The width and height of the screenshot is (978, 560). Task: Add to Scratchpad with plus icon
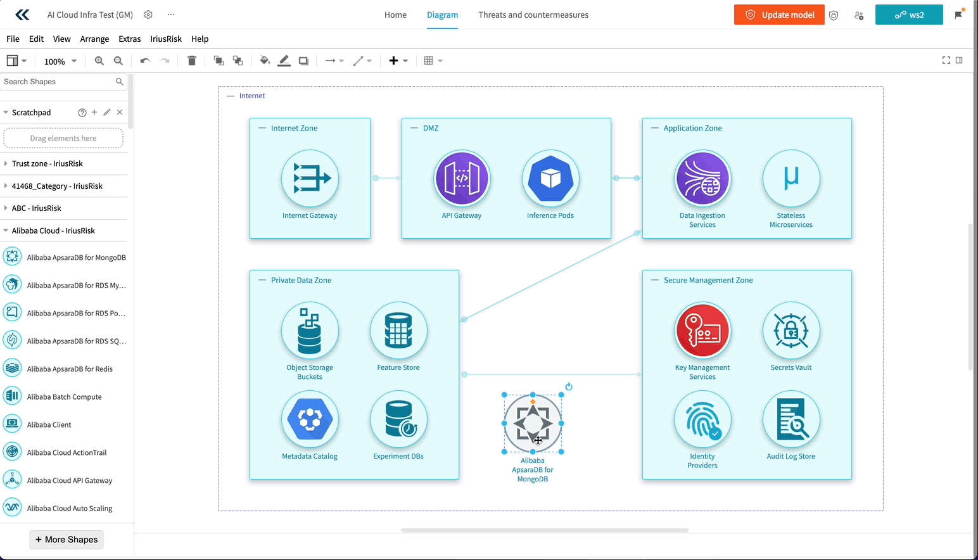click(x=94, y=112)
